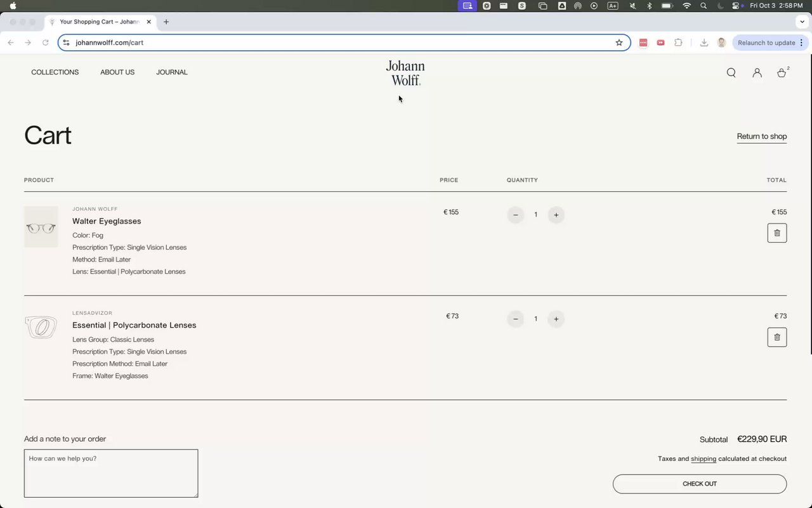Click the browser back arrow
Image resolution: width=812 pixels, height=508 pixels.
coord(11,43)
